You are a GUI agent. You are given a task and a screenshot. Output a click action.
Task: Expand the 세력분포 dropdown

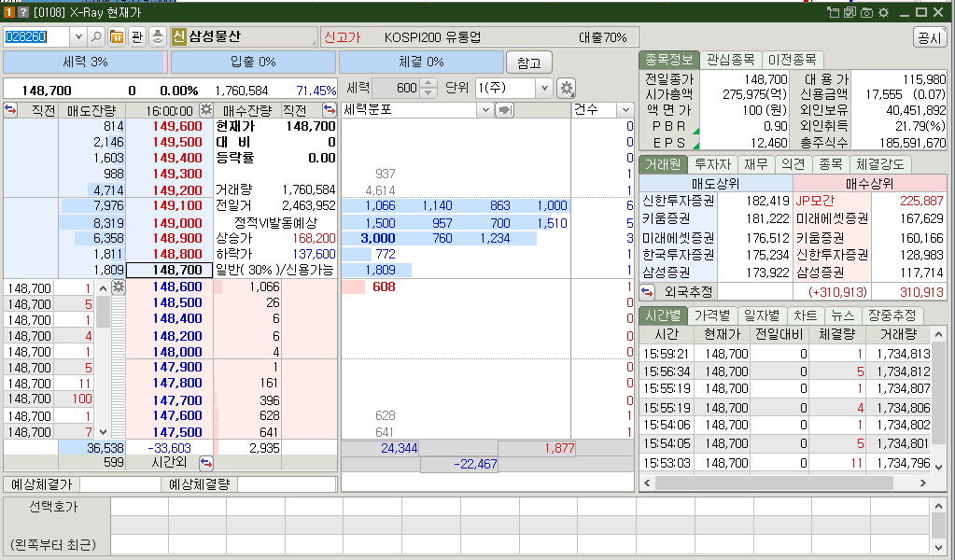[485, 110]
